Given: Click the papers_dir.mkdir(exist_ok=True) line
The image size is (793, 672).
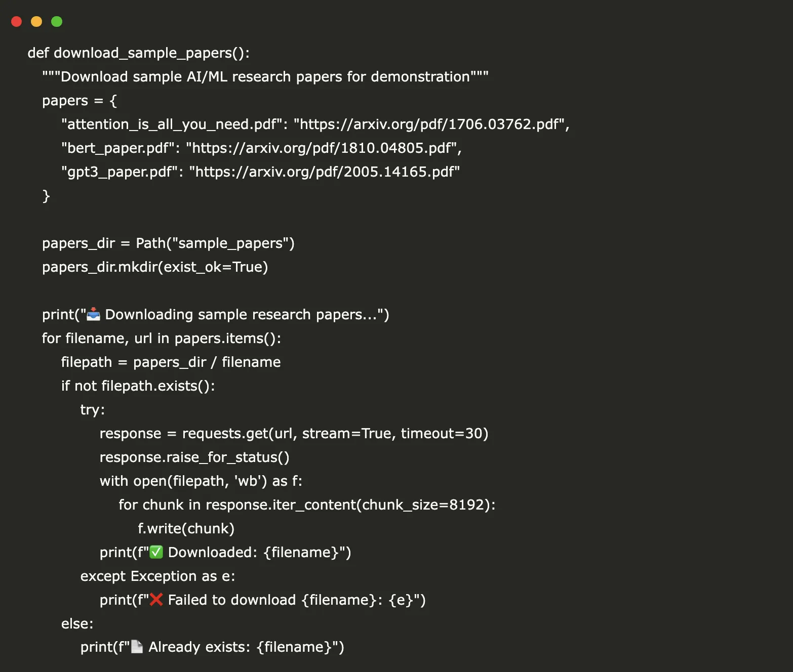Looking at the screenshot, I should 155,267.
